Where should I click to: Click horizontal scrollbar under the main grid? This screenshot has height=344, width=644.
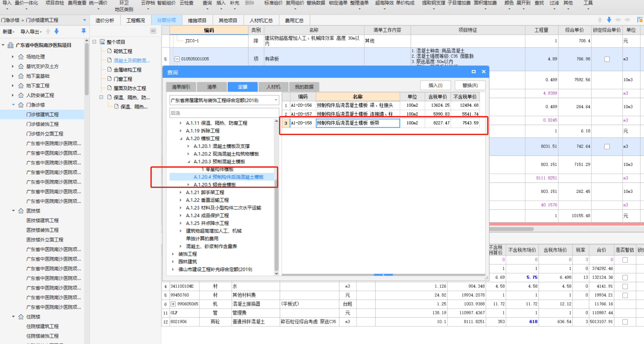tap(512, 229)
